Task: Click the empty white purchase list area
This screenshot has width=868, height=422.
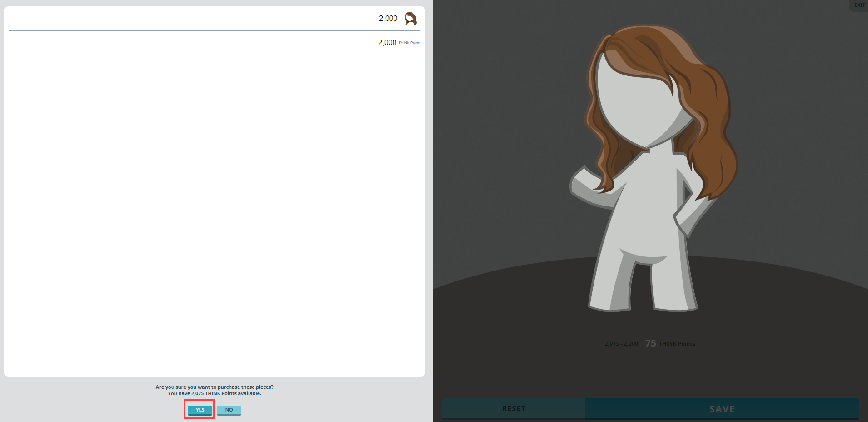Action: pos(215,205)
